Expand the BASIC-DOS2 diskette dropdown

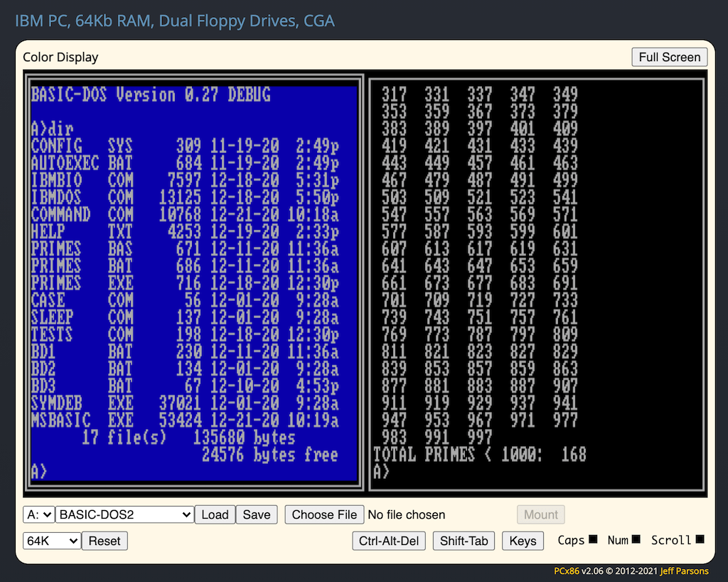click(124, 514)
